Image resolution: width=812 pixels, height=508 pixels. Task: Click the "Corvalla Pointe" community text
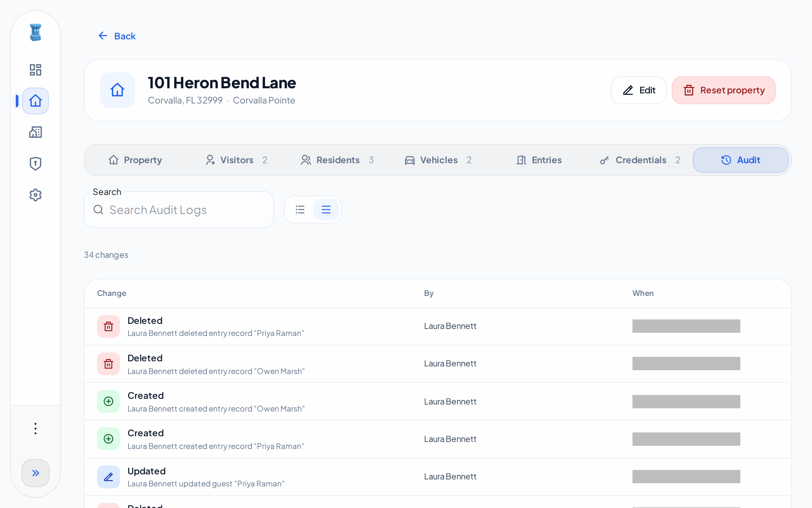tap(264, 100)
